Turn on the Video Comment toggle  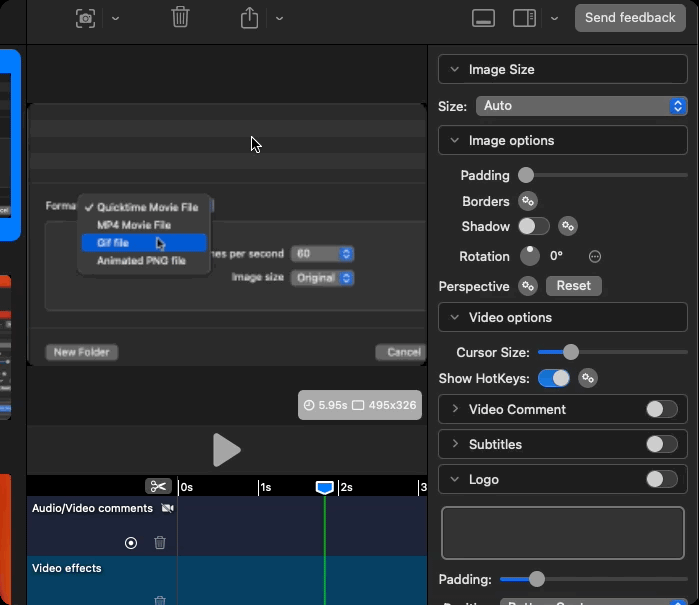click(x=661, y=409)
